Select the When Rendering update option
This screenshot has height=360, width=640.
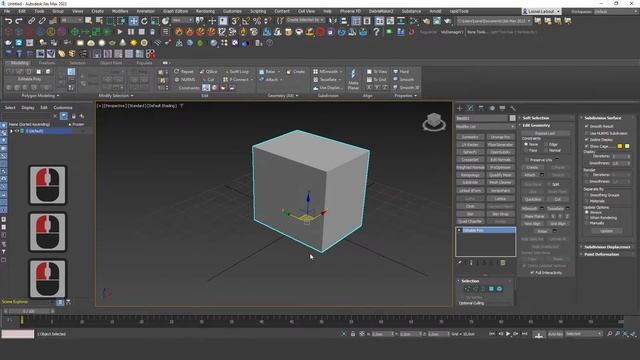coord(587,218)
